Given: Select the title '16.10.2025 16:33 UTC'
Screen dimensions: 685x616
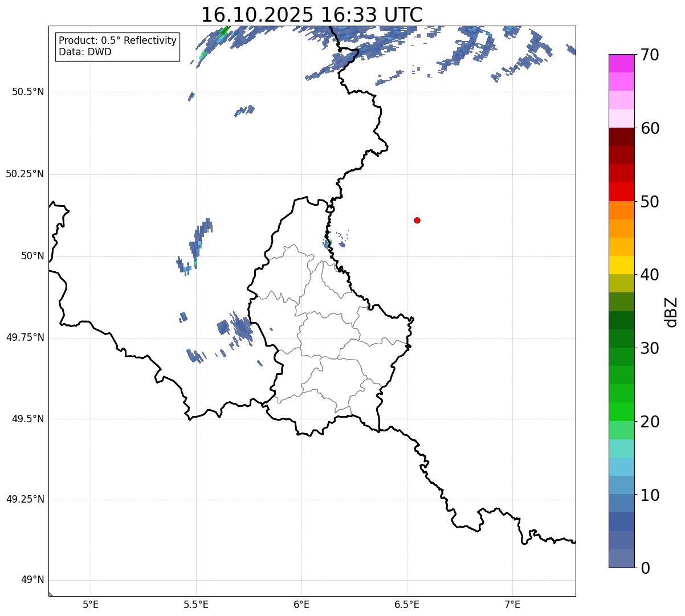Looking at the screenshot, I should (x=312, y=15).
